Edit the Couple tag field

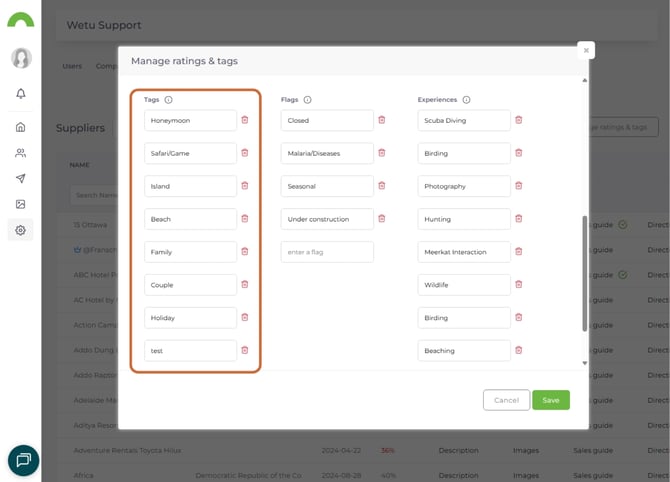tap(190, 285)
